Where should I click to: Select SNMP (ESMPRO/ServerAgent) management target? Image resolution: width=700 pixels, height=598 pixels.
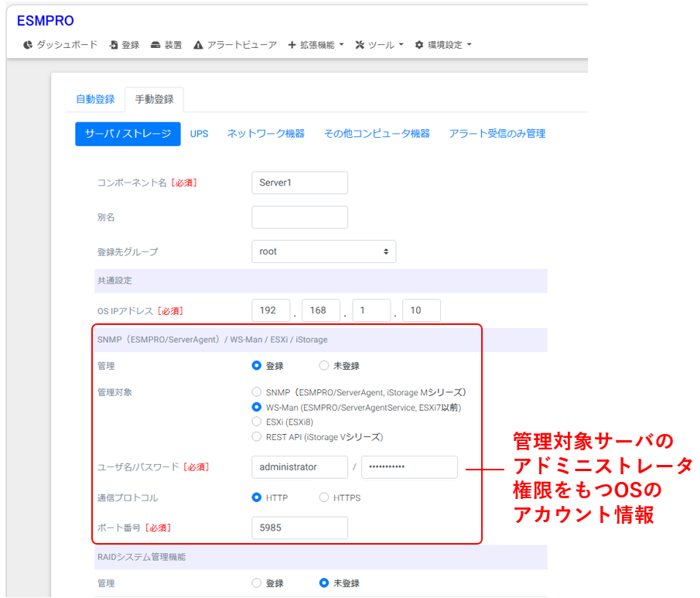(x=257, y=392)
